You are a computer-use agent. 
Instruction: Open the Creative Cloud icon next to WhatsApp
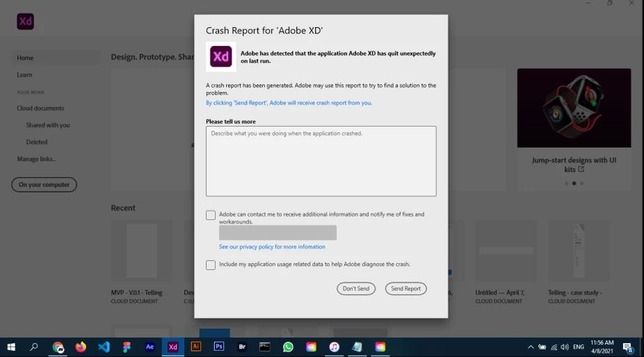pyautogui.click(x=311, y=347)
